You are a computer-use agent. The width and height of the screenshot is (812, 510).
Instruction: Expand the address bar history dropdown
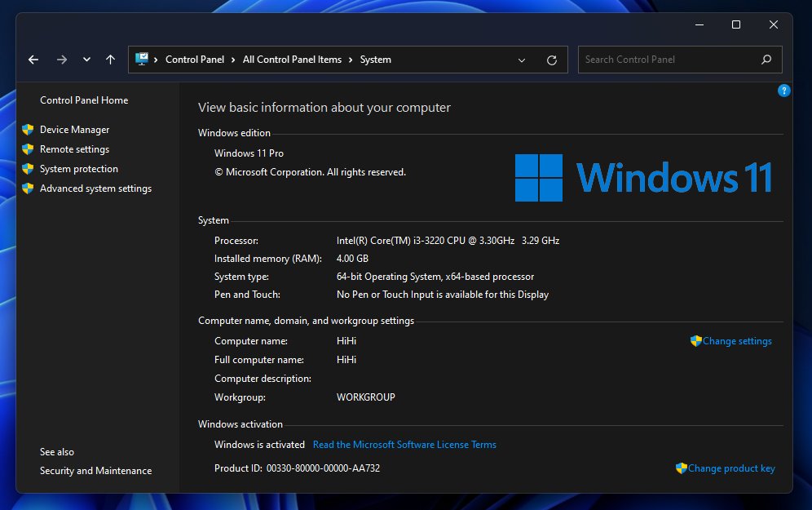522,60
